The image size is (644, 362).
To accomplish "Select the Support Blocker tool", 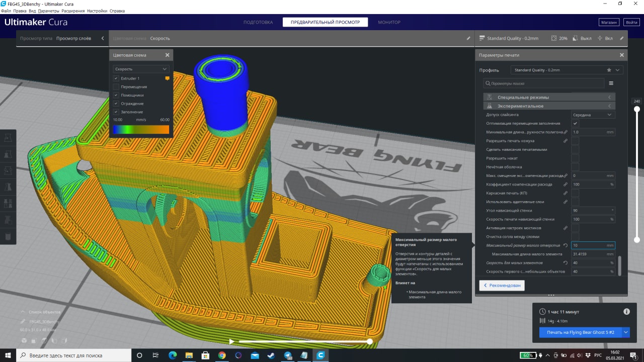I will (8, 220).
